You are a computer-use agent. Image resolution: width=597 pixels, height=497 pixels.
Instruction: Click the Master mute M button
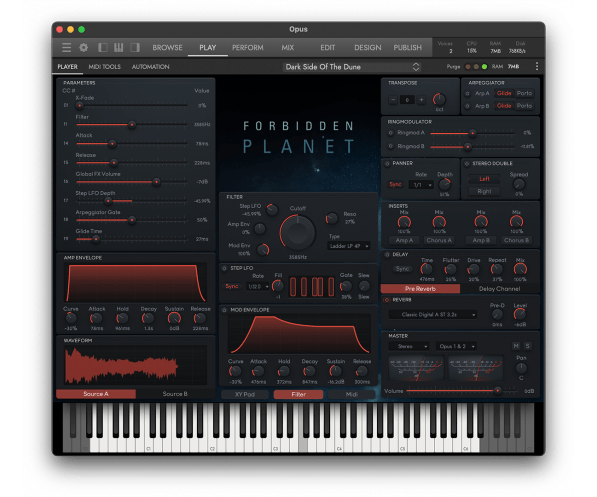click(516, 346)
